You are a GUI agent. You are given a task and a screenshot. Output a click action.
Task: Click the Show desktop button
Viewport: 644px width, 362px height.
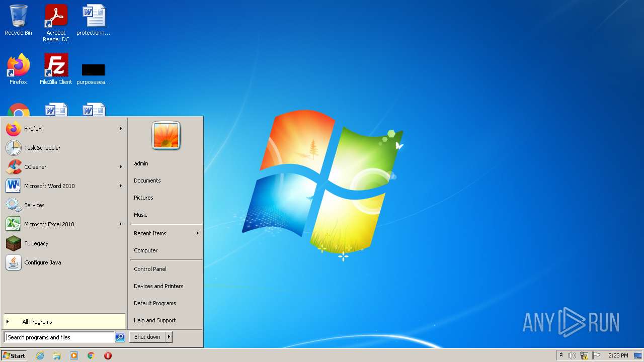pyautogui.click(x=638, y=355)
